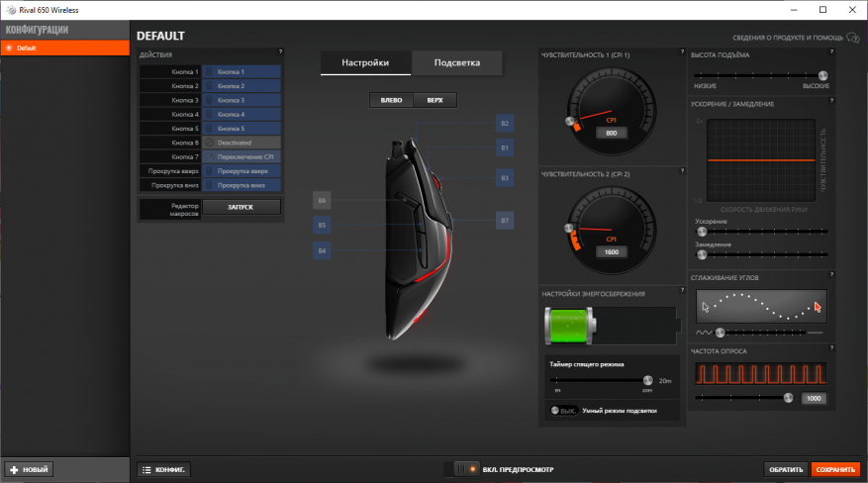Open Кнопка 4 action assignment
Image resolution: width=868 pixels, height=483 pixels.
point(241,114)
